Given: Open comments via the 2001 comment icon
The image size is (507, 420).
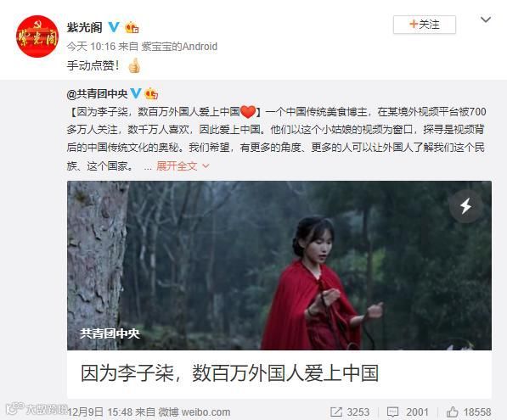Looking at the screenshot, I should pos(392,412).
